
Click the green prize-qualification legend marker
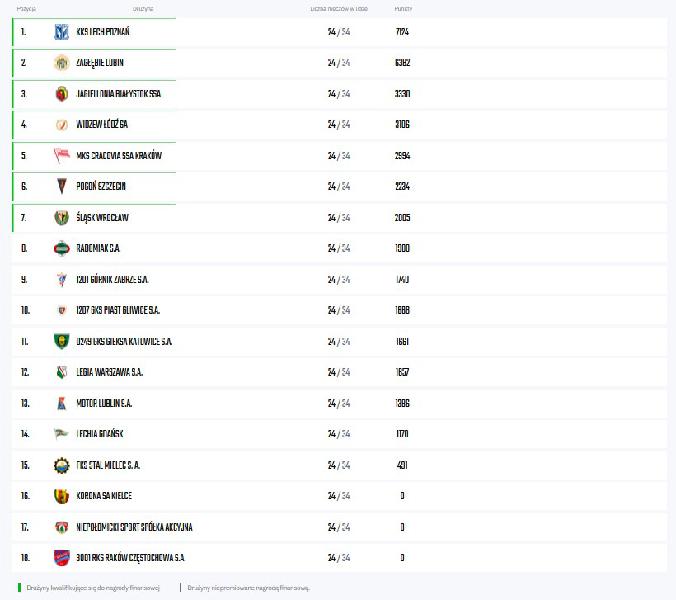pos(19,588)
